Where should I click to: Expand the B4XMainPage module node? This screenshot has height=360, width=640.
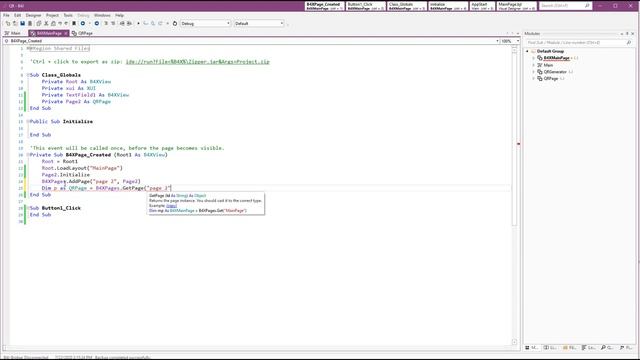[x=533, y=58]
